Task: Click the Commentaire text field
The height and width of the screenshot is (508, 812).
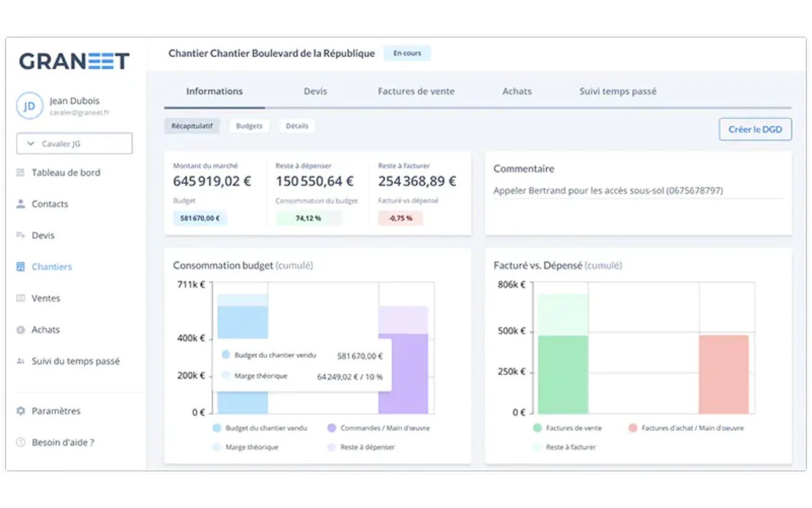Action: tap(638, 191)
